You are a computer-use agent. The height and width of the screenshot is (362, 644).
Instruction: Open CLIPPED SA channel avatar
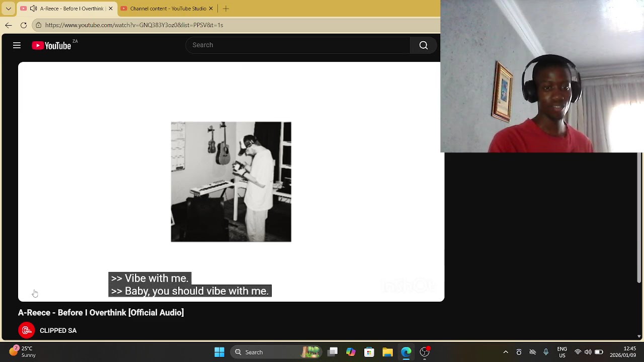click(x=27, y=330)
